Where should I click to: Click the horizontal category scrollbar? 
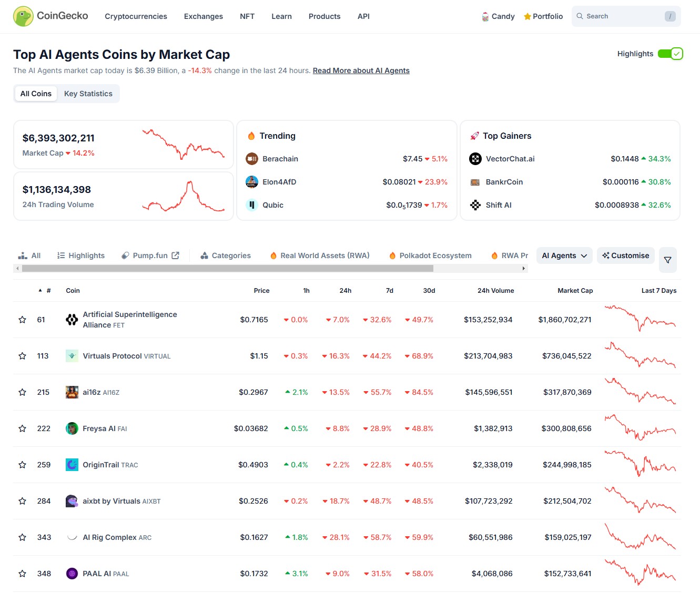coord(227,269)
